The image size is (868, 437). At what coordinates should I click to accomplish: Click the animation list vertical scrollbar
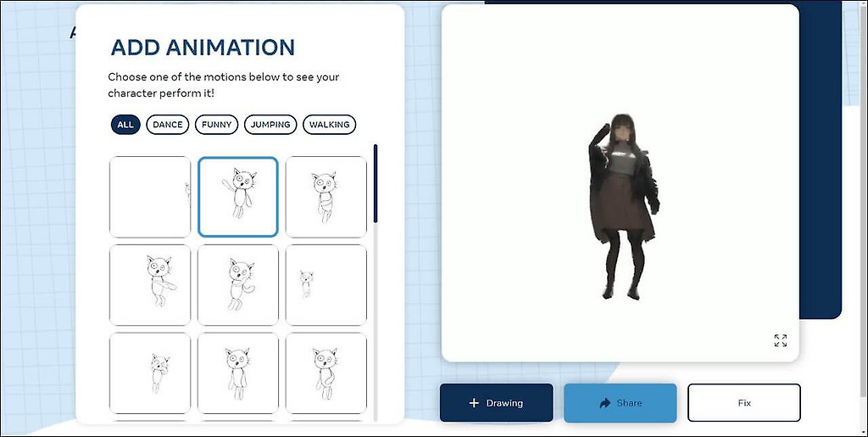pyautogui.click(x=376, y=184)
